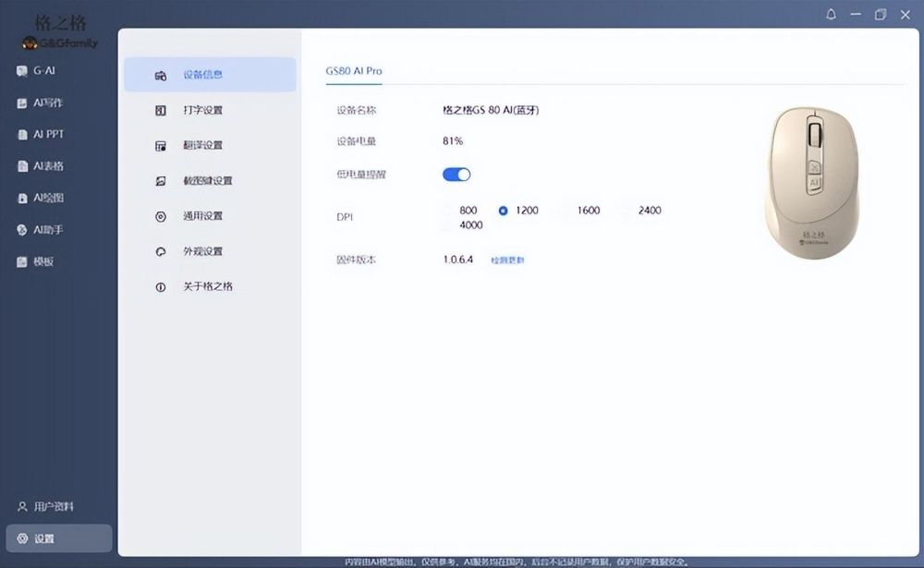Click the 81% battery value

(453, 140)
